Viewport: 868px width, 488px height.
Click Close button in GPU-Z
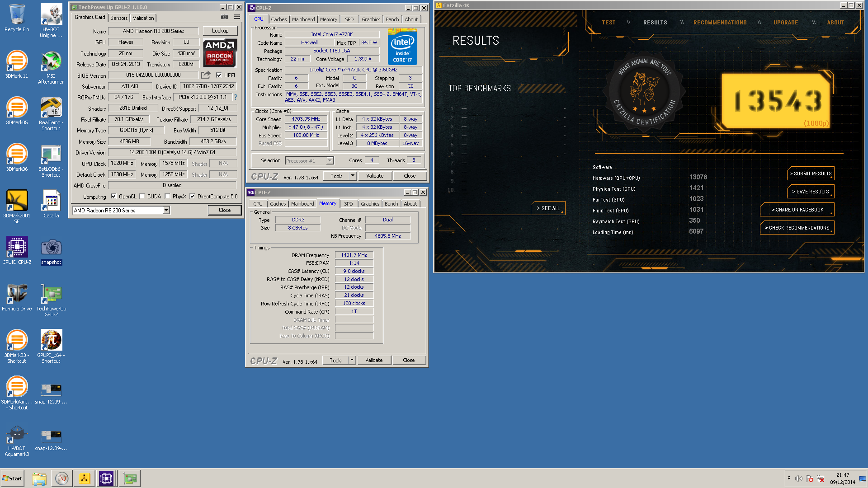[x=225, y=210]
